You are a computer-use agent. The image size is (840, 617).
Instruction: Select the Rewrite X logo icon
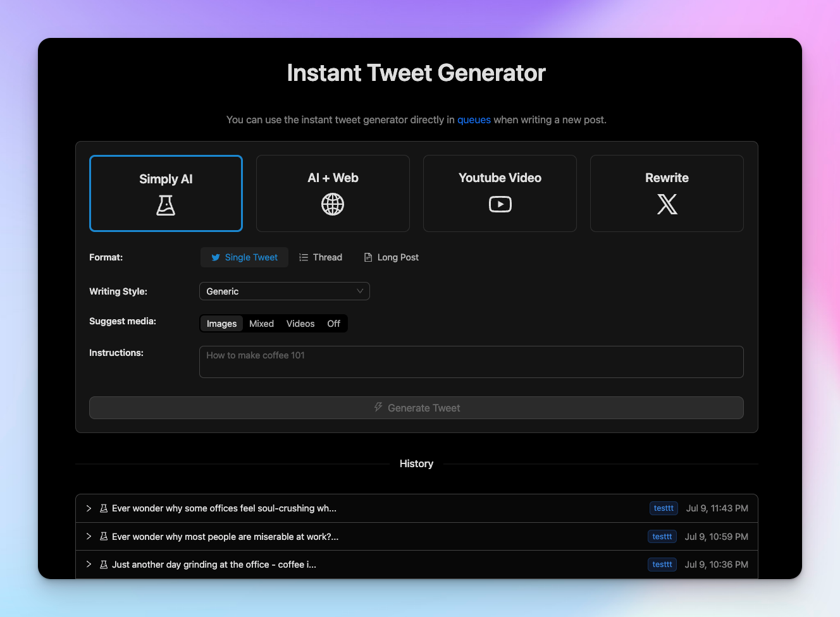pyautogui.click(x=667, y=204)
